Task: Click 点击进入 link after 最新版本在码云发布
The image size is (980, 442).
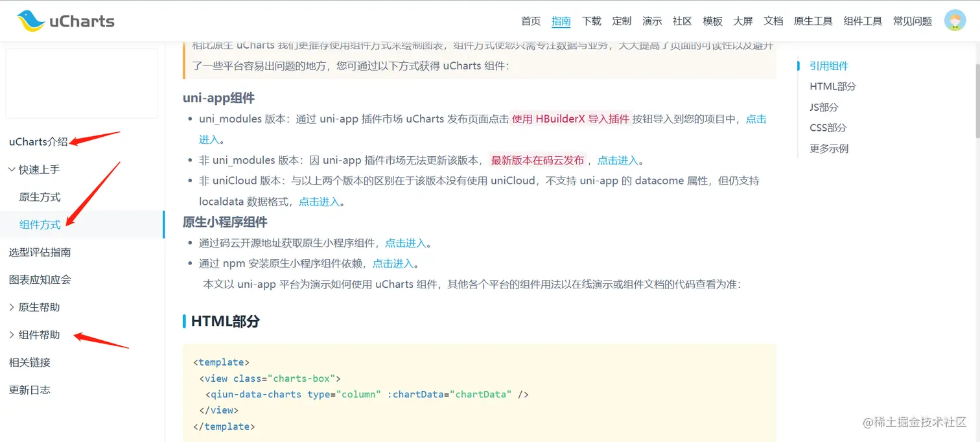Action: click(618, 161)
